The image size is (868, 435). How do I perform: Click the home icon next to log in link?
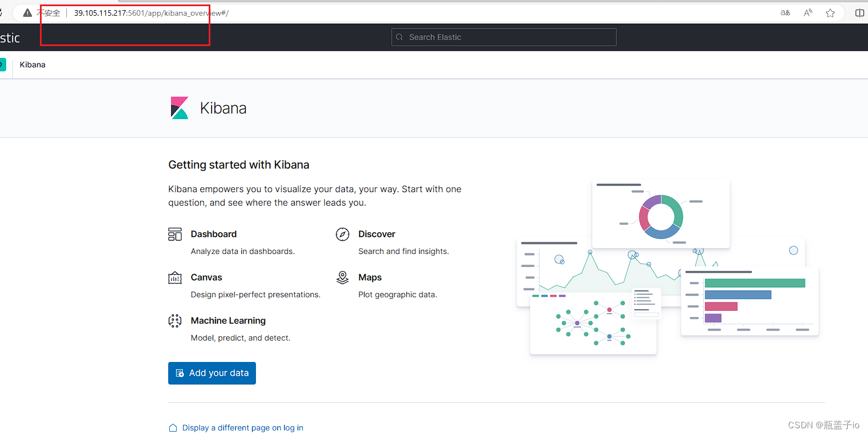coord(173,427)
